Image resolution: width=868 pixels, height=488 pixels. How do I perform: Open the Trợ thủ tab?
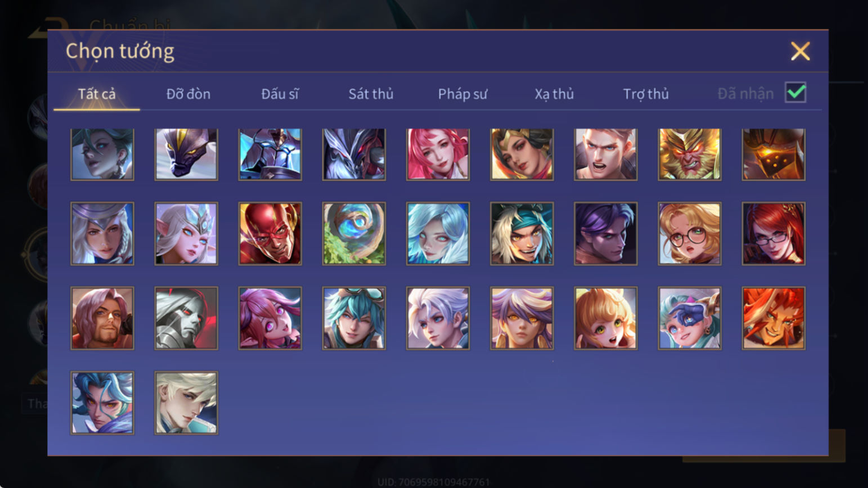click(x=646, y=94)
